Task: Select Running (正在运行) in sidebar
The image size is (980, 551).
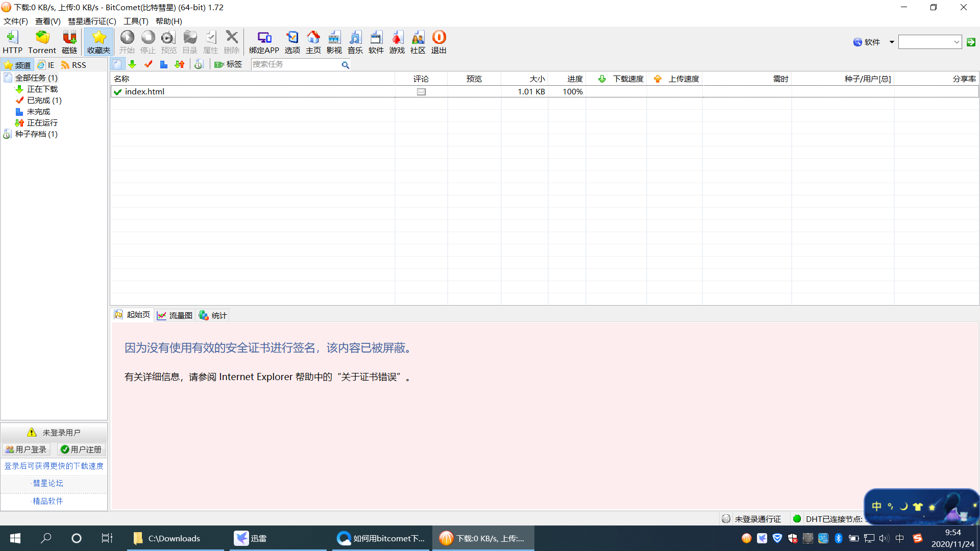Action: click(37, 122)
